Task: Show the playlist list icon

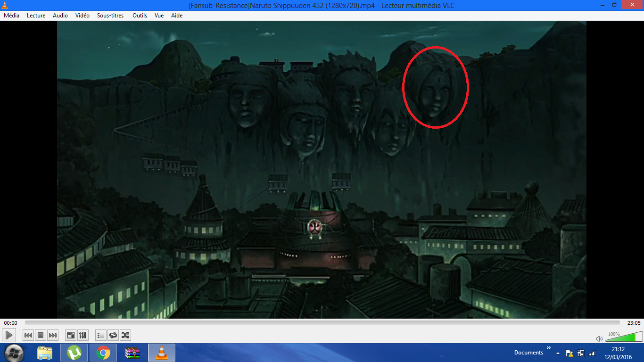Action: click(101, 335)
